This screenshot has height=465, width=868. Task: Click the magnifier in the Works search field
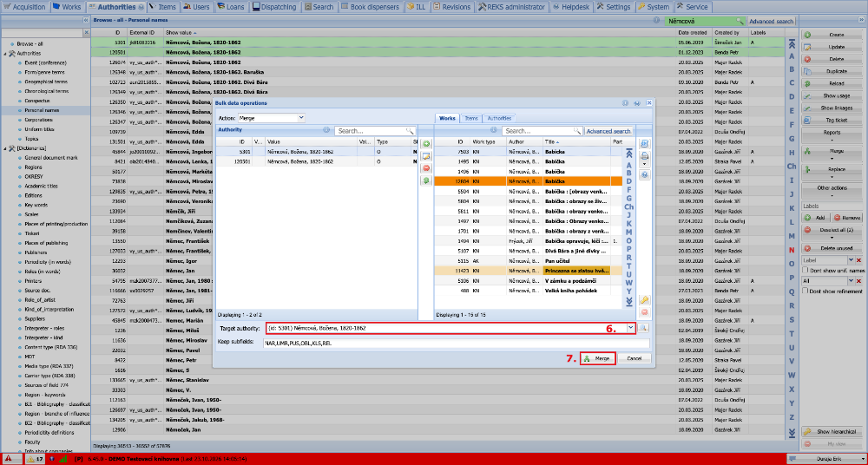coord(577,131)
